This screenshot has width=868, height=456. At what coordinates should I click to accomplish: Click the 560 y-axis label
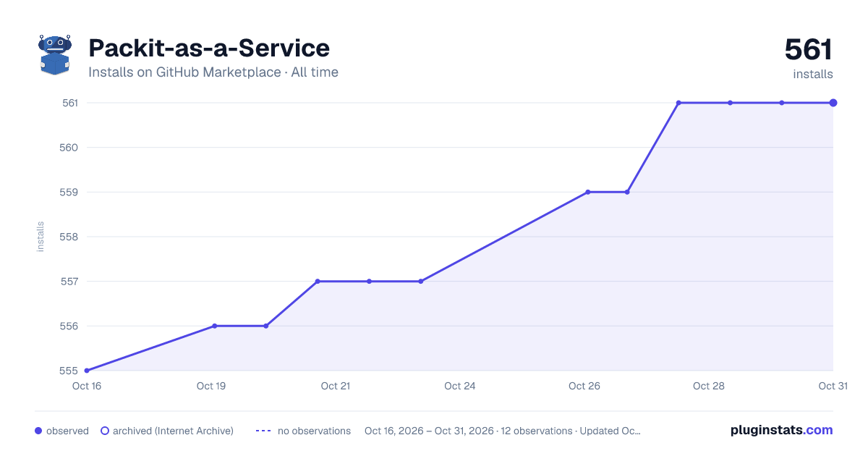point(69,148)
